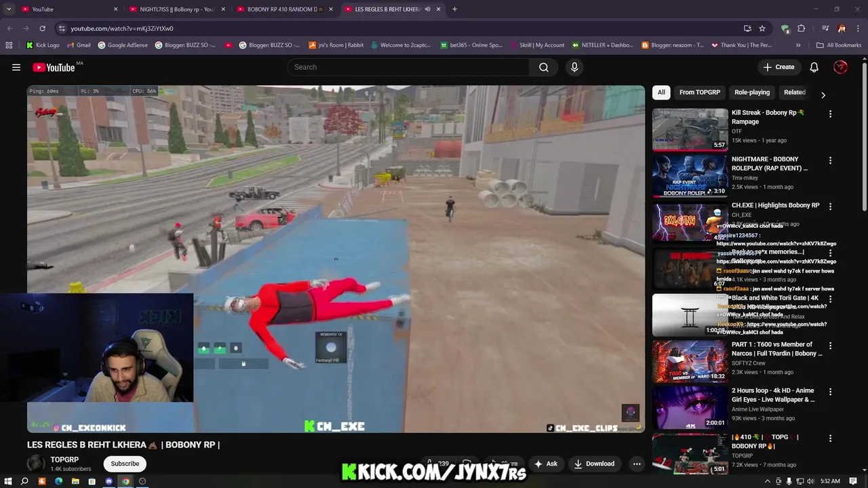Open more actions for Black and White Torii Gate

coord(830,299)
